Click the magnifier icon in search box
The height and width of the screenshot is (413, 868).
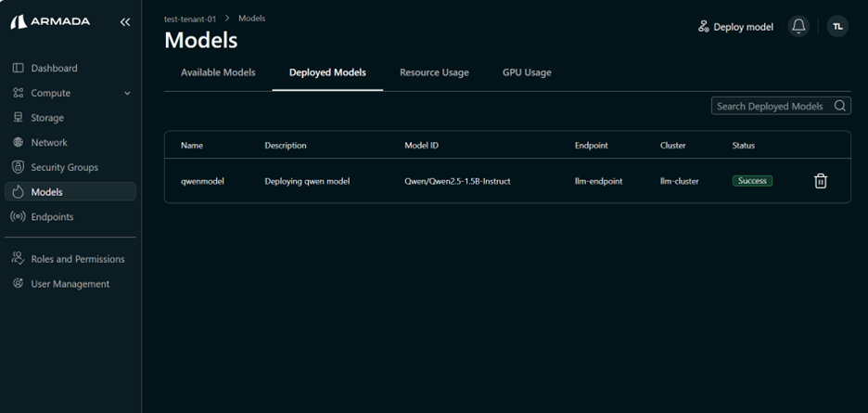839,106
